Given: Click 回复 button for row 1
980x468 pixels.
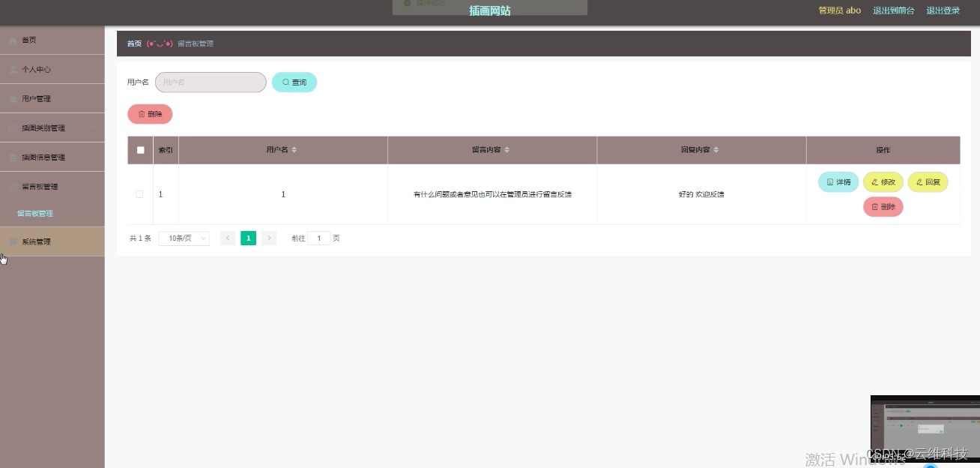Looking at the screenshot, I should (x=928, y=182).
